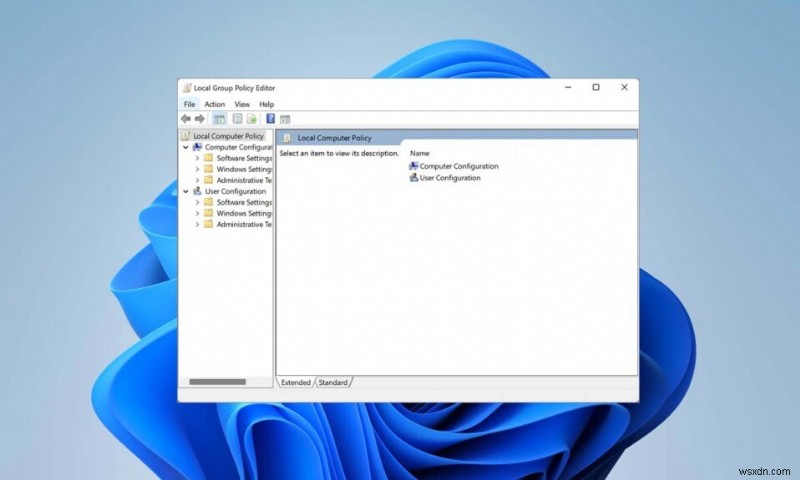Screen dimensions: 800x480
Task: Select Administrative Templates label under User Configuration
Action: pos(244,224)
